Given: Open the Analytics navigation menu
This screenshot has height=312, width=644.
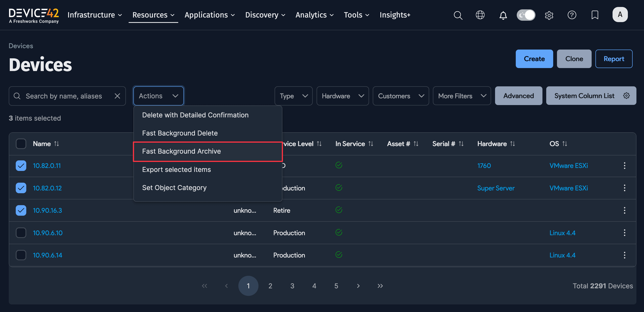Looking at the screenshot, I should [314, 15].
